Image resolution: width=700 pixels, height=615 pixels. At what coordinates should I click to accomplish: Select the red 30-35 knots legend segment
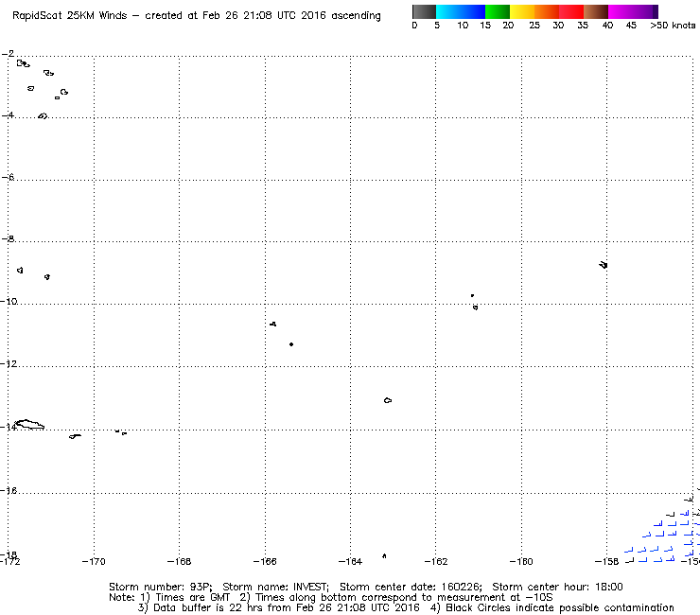click(x=571, y=11)
